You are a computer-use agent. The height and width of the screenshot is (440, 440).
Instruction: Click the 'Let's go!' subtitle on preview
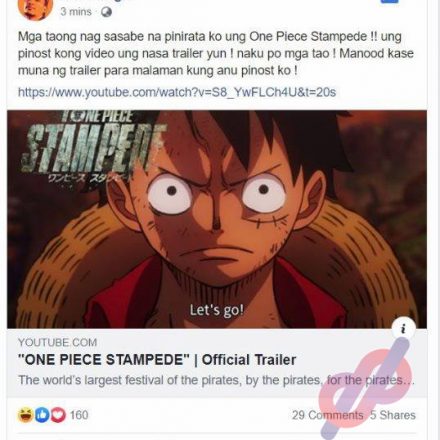click(217, 310)
